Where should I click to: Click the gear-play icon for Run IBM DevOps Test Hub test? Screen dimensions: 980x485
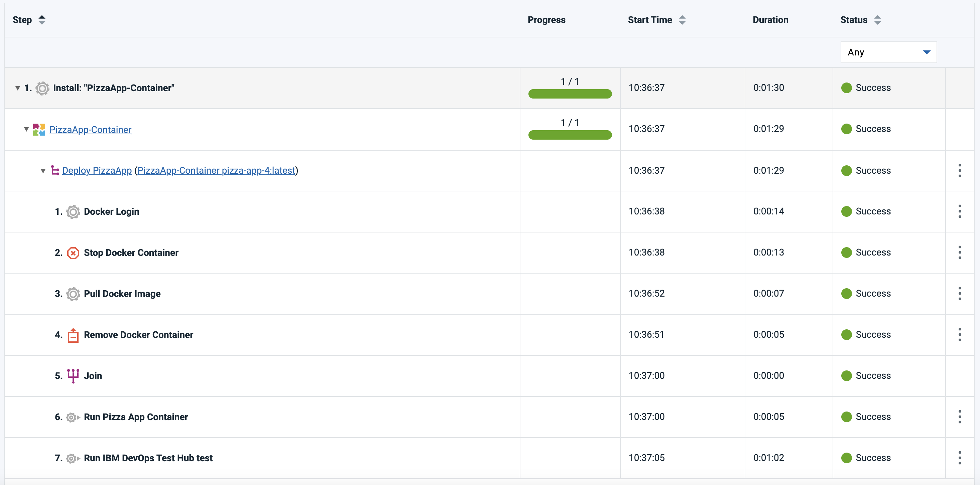coord(73,458)
